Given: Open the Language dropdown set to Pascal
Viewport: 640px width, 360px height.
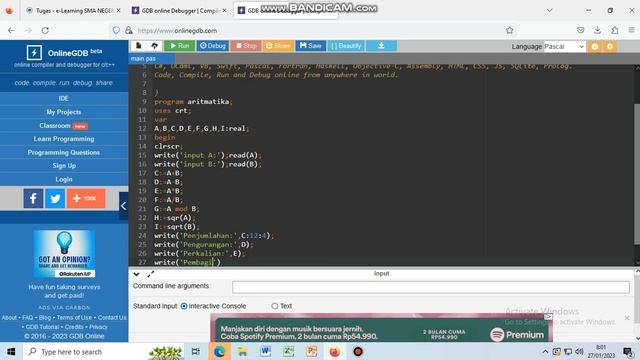Looking at the screenshot, I should coord(564,47).
